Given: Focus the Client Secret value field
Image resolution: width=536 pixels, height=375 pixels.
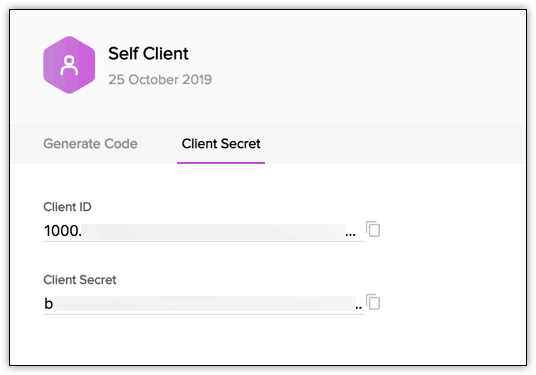Looking at the screenshot, I should 204,304.
